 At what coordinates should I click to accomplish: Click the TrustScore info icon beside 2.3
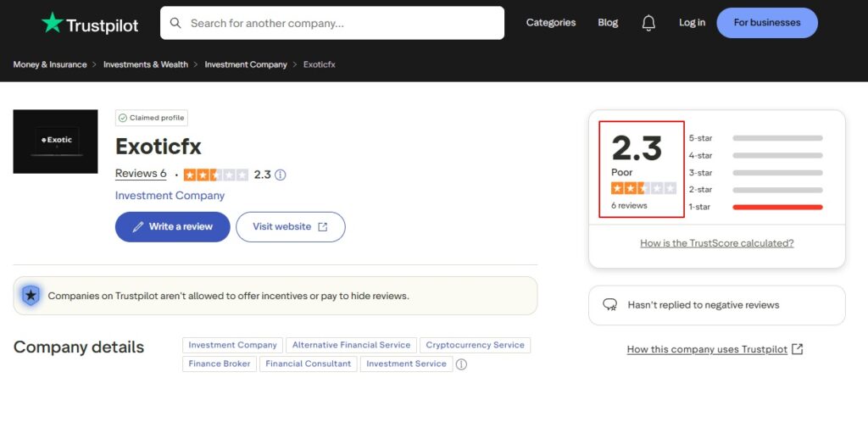pos(281,175)
